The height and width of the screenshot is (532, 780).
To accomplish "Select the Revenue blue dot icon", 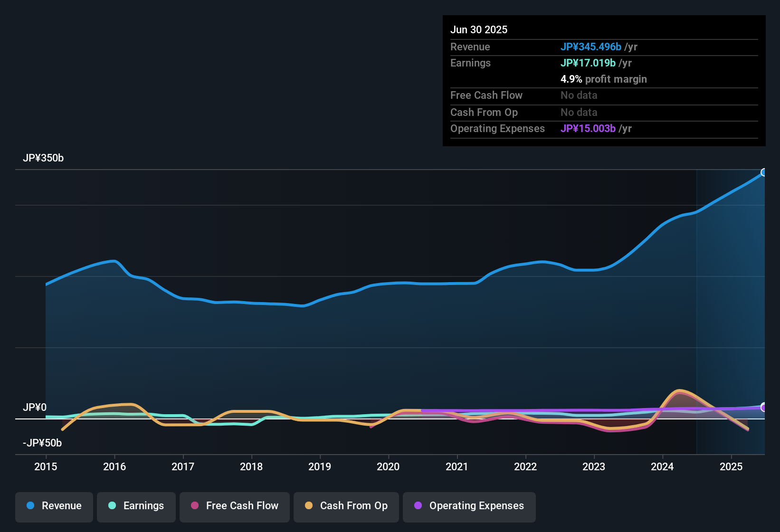I will point(30,506).
